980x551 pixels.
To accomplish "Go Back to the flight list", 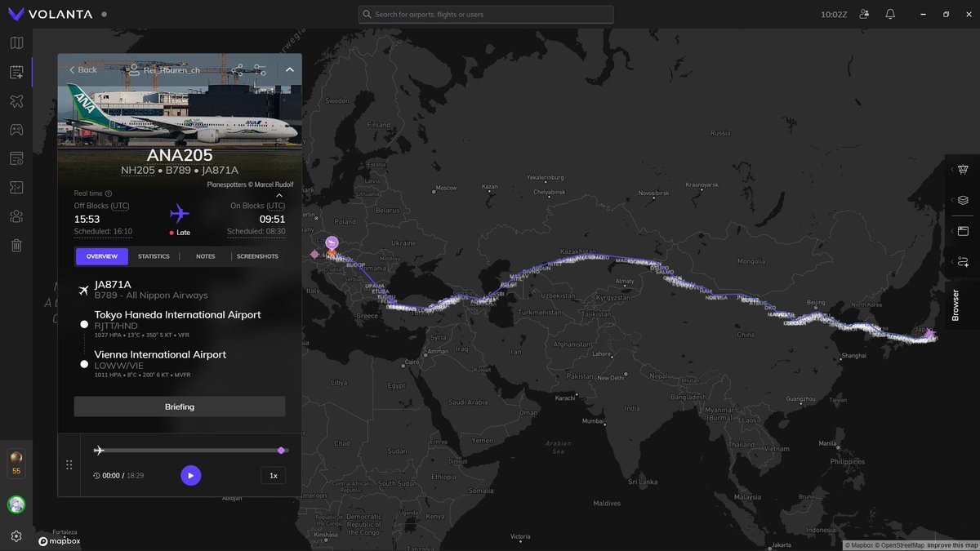I will (x=83, y=70).
